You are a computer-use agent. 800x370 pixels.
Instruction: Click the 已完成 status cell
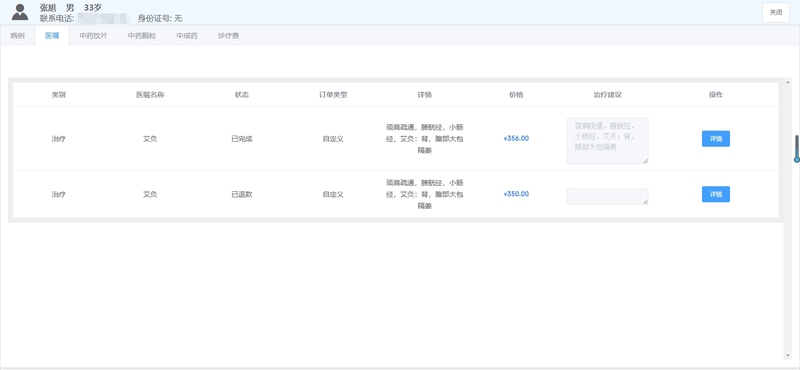pyautogui.click(x=242, y=138)
